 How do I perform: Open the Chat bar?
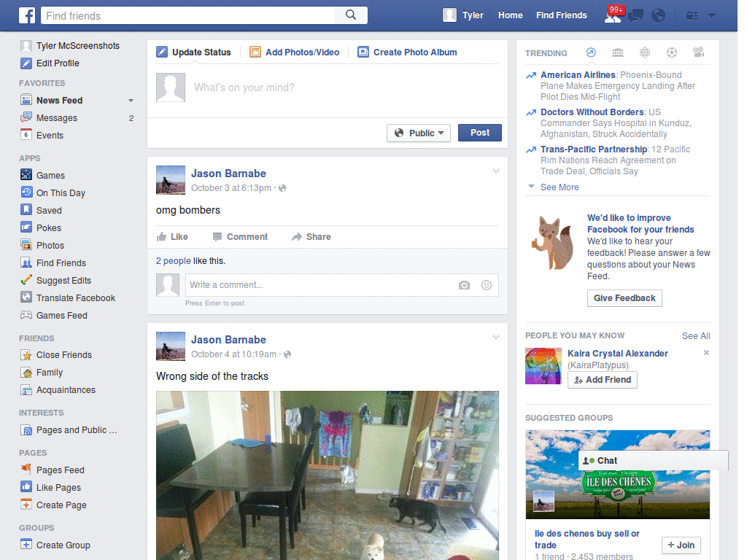tap(653, 461)
